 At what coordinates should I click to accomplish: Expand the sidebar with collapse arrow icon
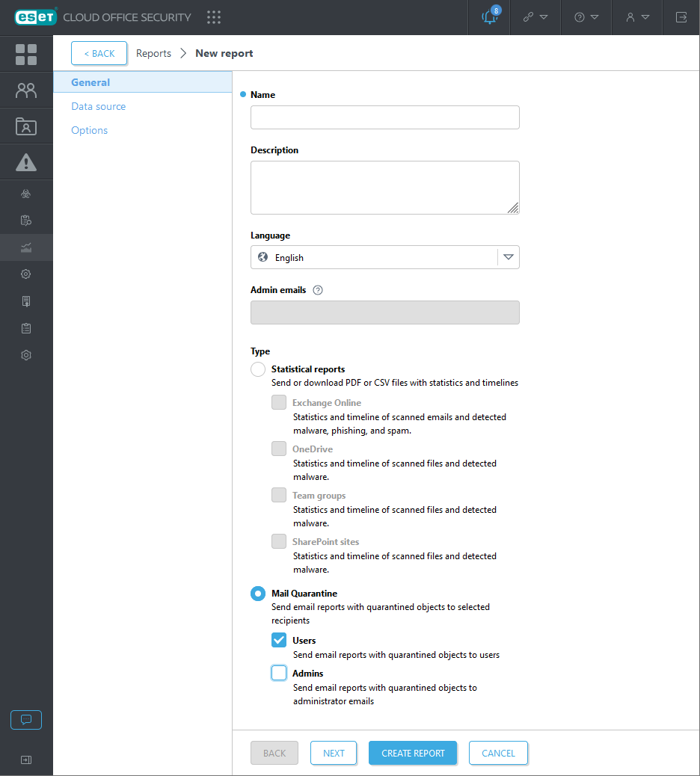point(26,760)
